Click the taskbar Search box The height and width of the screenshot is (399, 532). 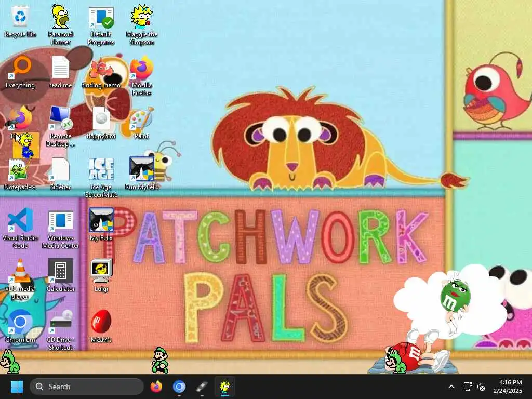87,387
